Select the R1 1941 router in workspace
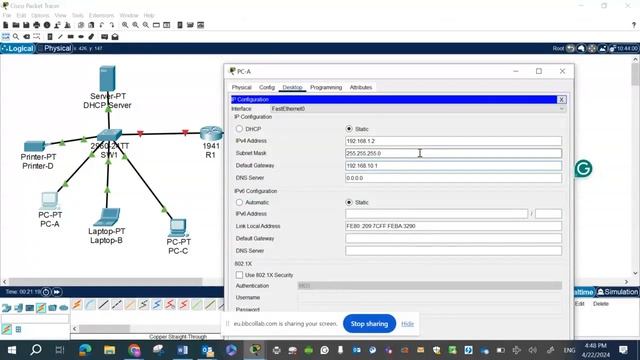 211,133
